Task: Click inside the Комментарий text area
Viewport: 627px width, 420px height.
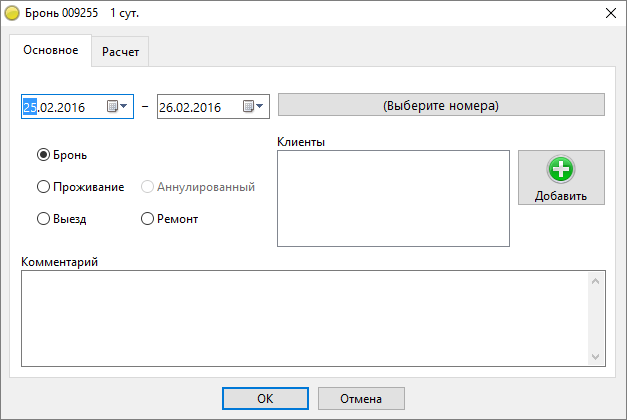Action: click(300, 318)
